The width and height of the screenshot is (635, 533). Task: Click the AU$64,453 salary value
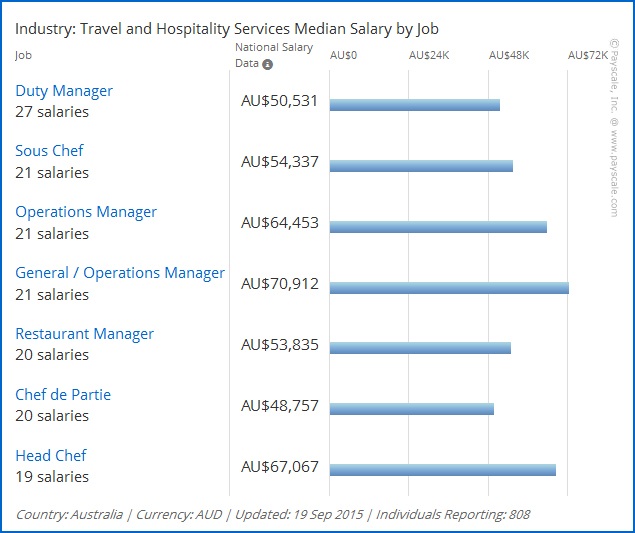pyautogui.click(x=280, y=223)
